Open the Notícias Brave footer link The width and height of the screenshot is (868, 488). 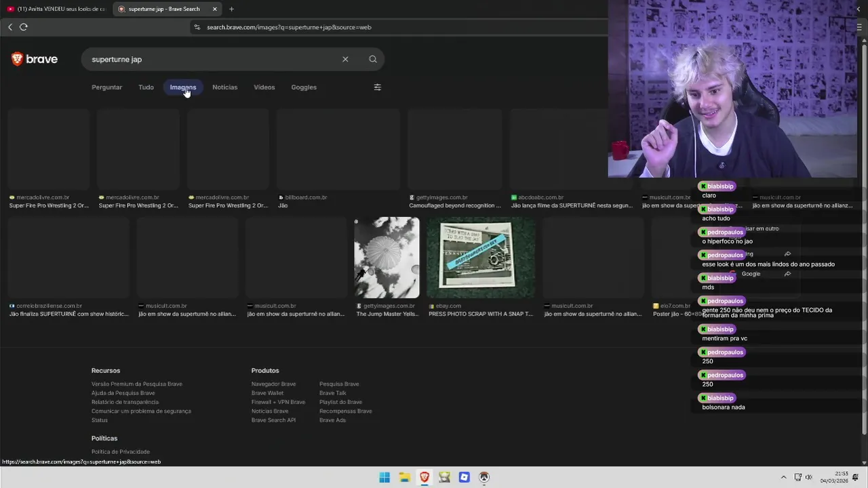(270, 411)
